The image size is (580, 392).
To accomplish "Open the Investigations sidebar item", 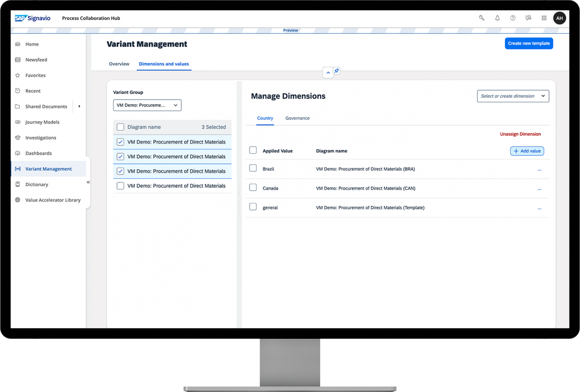I will pyautogui.click(x=42, y=137).
